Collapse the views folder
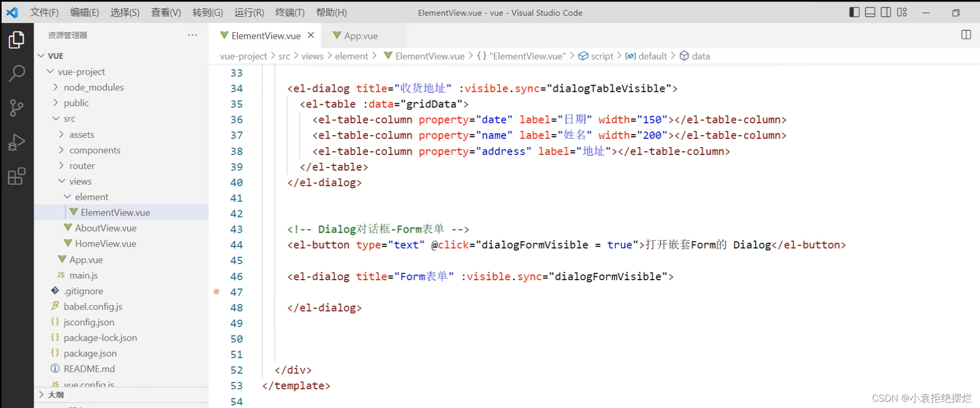This screenshot has height=408, width=980. click(62, 181)
